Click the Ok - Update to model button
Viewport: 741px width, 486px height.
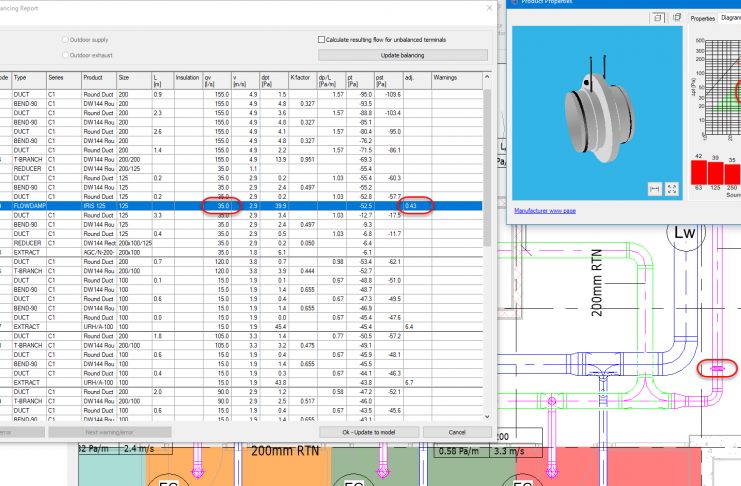coord(371,432)
